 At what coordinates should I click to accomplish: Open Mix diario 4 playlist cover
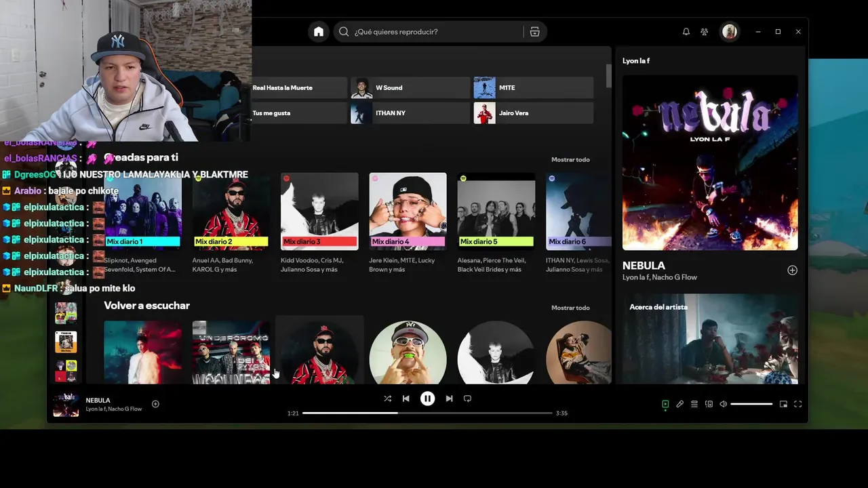pos(408,211)
